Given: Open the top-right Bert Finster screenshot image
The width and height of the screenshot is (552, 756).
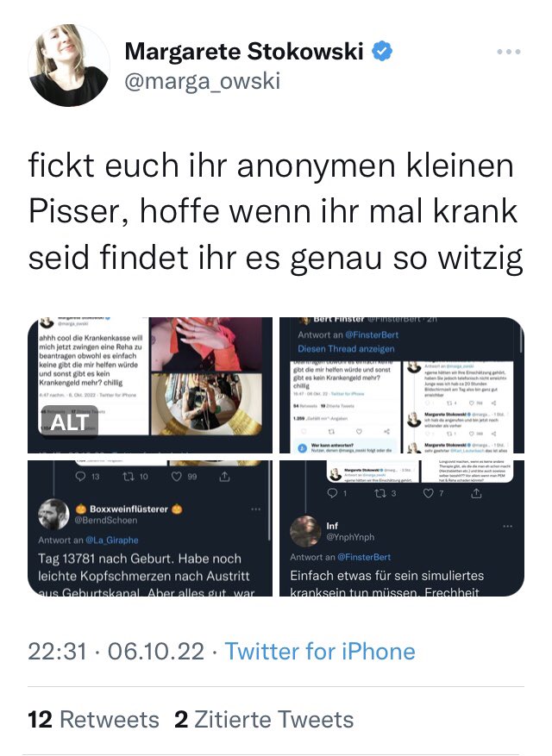Looking at the screenshot, I should (402, 384).
